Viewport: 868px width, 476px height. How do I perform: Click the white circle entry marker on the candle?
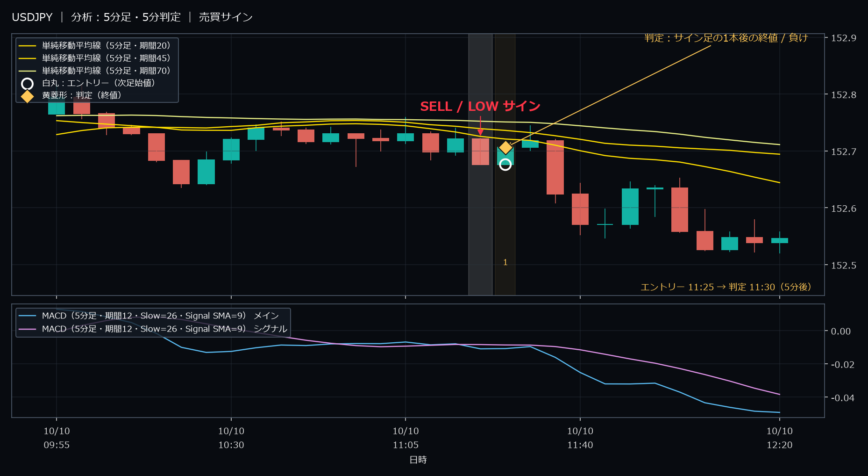click(x=505, y=165)
